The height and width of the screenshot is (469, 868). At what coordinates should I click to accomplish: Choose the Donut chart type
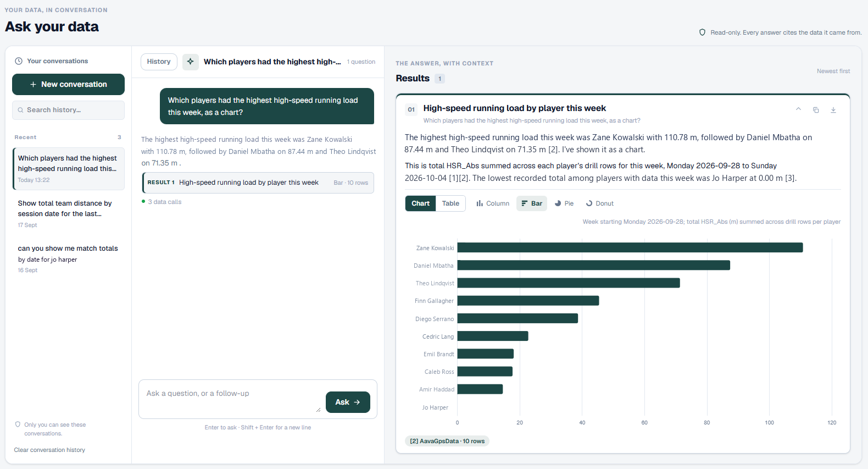[x=599, y=203]
